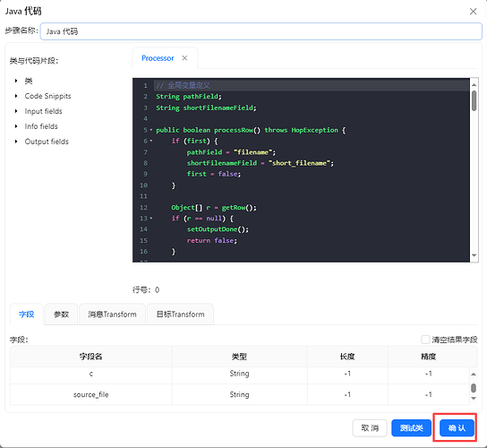Expand the Info fields tree node arrow

pos(16,126)
